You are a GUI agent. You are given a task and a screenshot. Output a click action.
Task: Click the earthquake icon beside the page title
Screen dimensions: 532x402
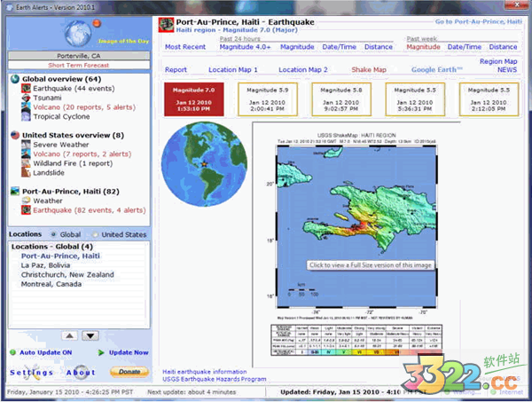coord(167,25)
